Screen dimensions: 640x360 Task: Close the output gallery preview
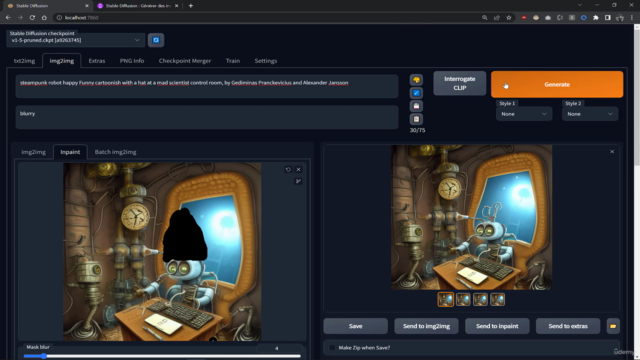[x=612, y=151]
